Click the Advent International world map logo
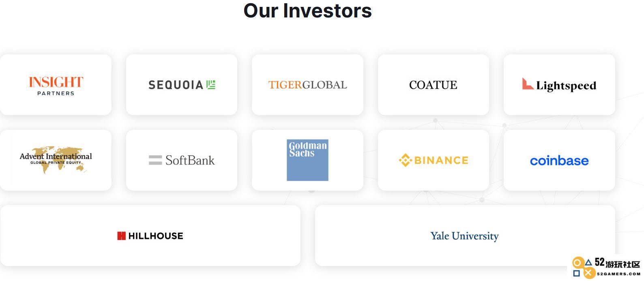 coord(56,159)
